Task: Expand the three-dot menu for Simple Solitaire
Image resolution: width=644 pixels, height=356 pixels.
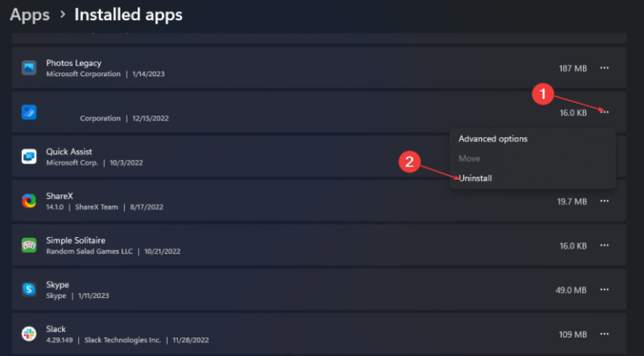Action: (x=605, y=245)
